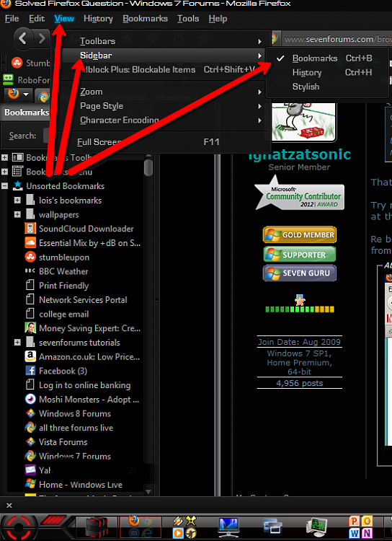Click the orange SoundCloud Essential Mix icon

(30, 243)
